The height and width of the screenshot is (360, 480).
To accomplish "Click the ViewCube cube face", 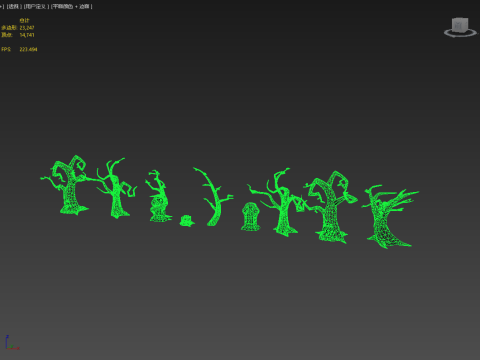I will (460, 25).
